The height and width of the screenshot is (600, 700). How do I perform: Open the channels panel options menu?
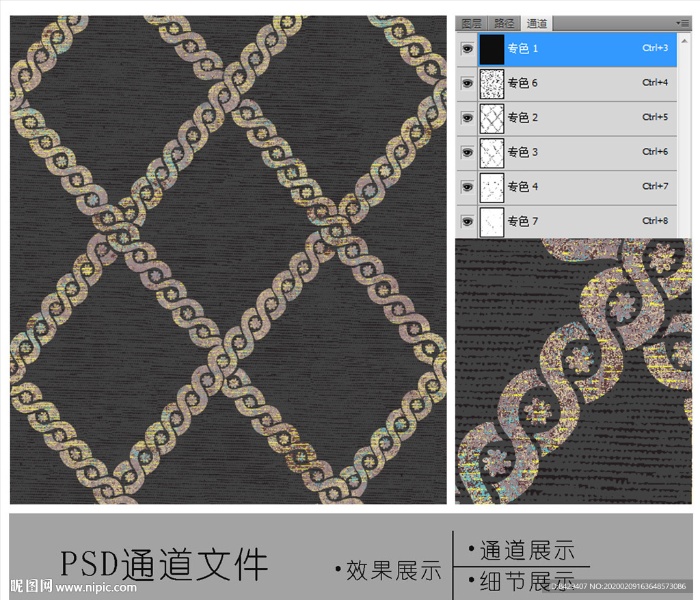click(x=682, y=23)
